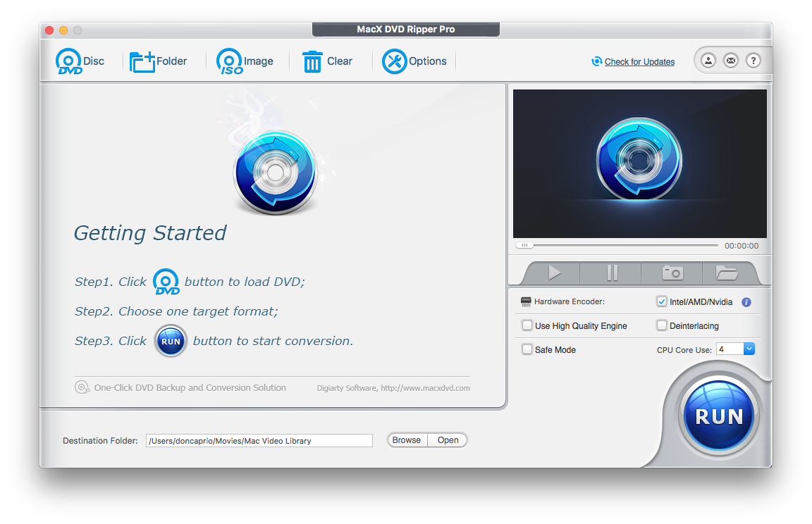The width and height of the screenshot is (812, 524).
Task: Load a DVD with the Disc button
Action: 80,61
